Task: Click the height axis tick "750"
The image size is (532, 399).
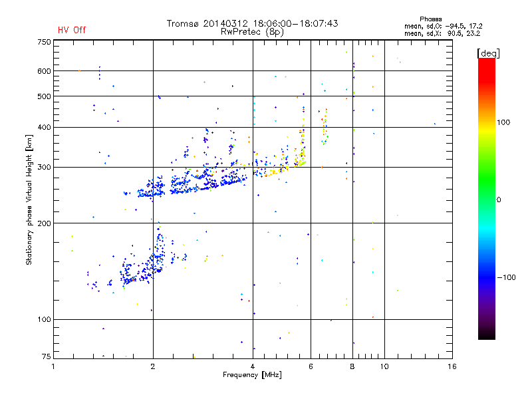Action: coord(44,42)
